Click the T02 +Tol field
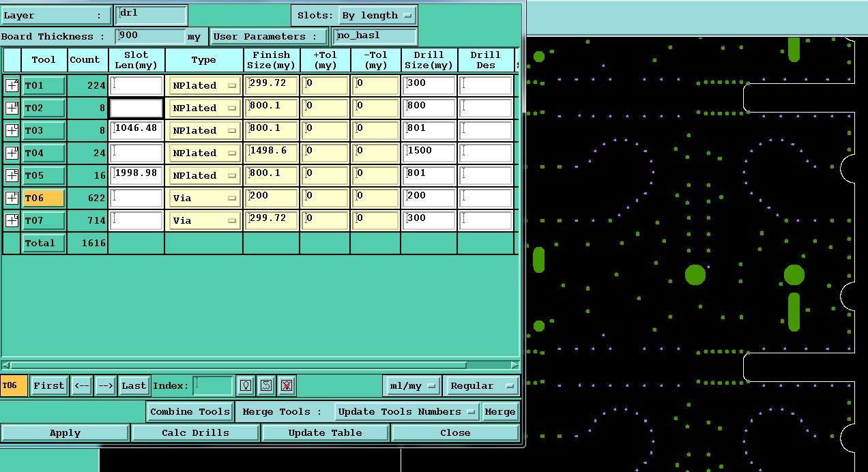The width and height of the screenshot is (868, 472). tap(325, 108)
